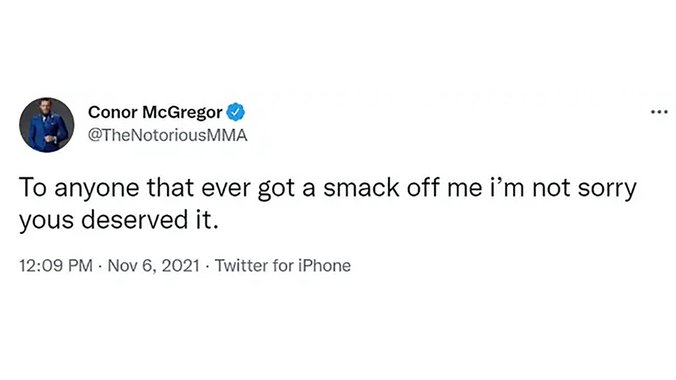
Task: Click the word 'smack' in the tweet
Action: click(361, 188)
